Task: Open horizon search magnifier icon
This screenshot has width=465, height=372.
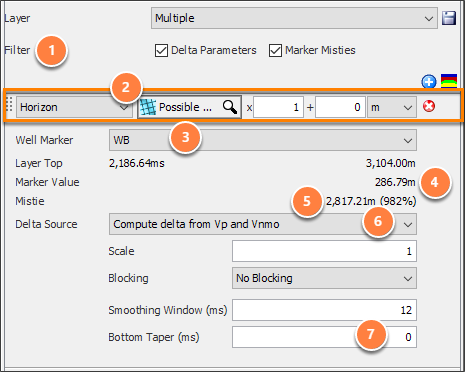Action: pos(230,107)
